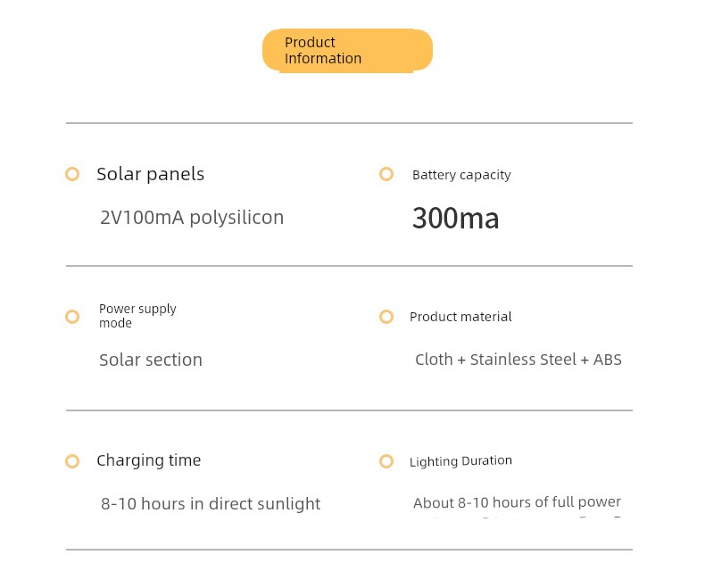Click the circle bullet beside Power supply mode
The width and height of the screenshot is (705, 588).
(x=72, y=317)
